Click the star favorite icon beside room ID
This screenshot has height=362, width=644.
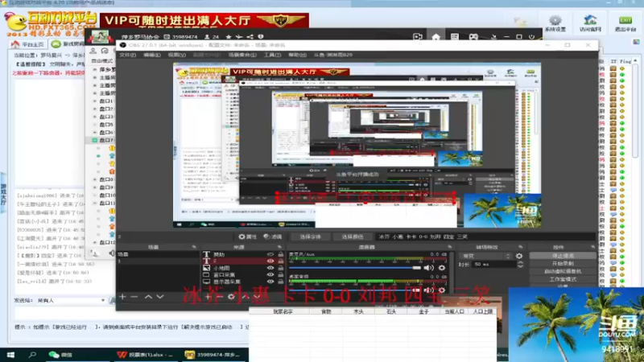click(x=229, y=37)
